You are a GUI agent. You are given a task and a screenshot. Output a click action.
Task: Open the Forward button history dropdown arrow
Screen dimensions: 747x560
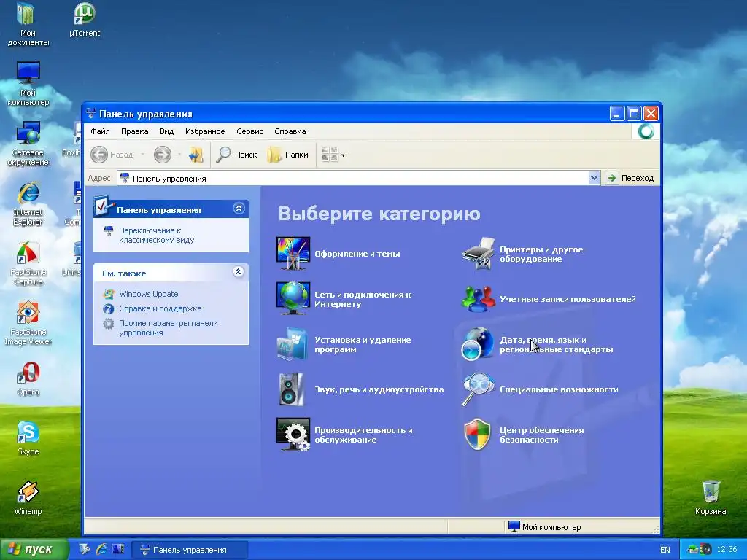pos(179,155)
